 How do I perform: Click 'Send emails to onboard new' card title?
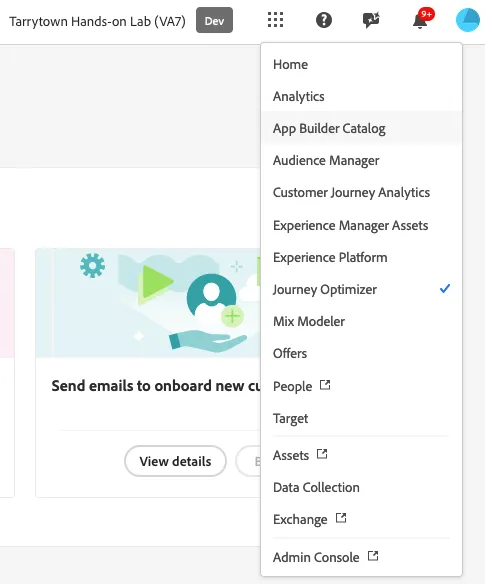tap(156, 386)
